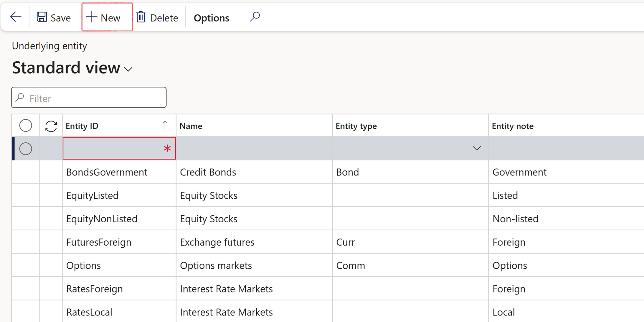Viewport: 644px width, 322px height.
Task: Click the grid refresh icon
Action: (x=51, y=126)
